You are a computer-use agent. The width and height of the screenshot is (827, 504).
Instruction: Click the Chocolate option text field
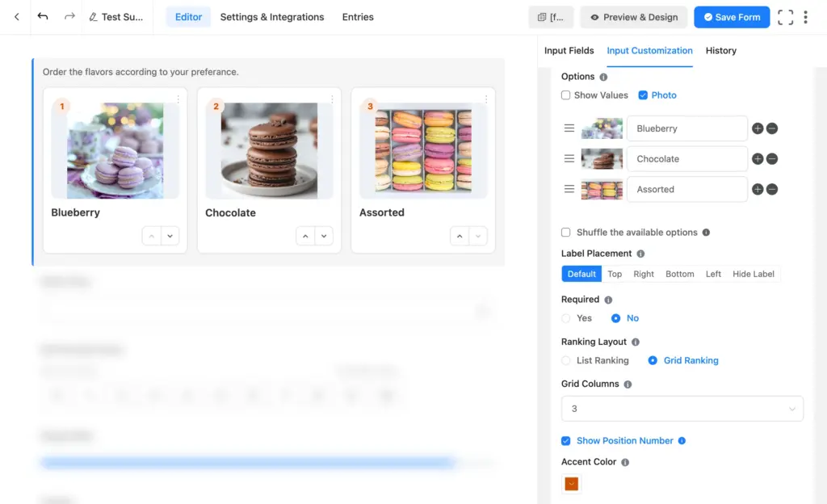pyautogui.click(x=686, y=158)
